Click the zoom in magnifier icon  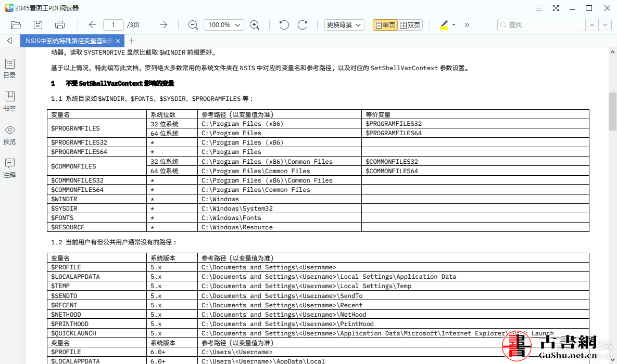click(x=255, y=25)
